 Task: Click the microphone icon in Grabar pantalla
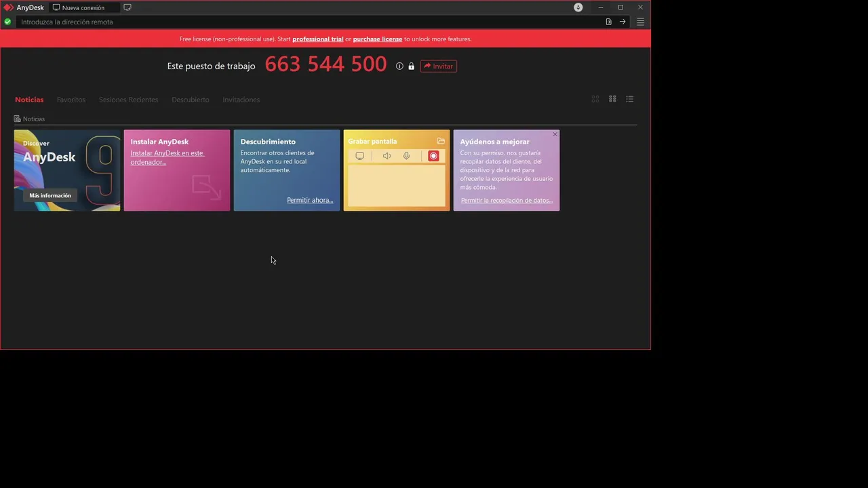point(406,156)
